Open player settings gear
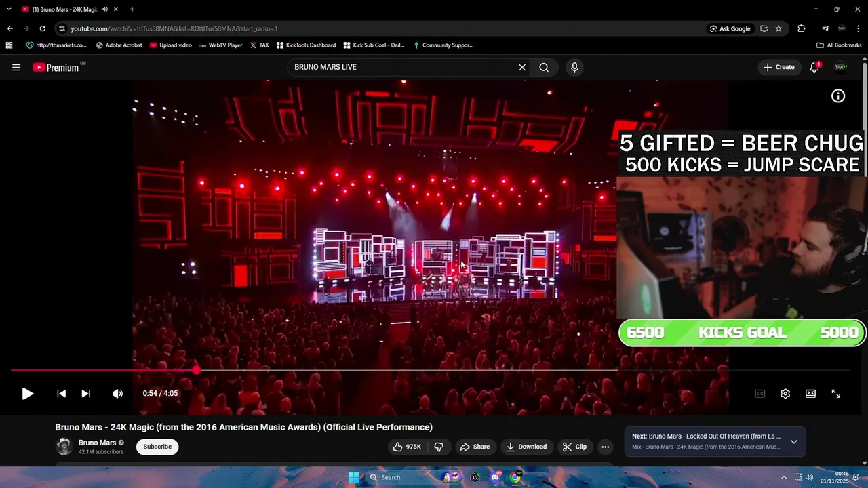868x488 pixels. coord(785,393)
